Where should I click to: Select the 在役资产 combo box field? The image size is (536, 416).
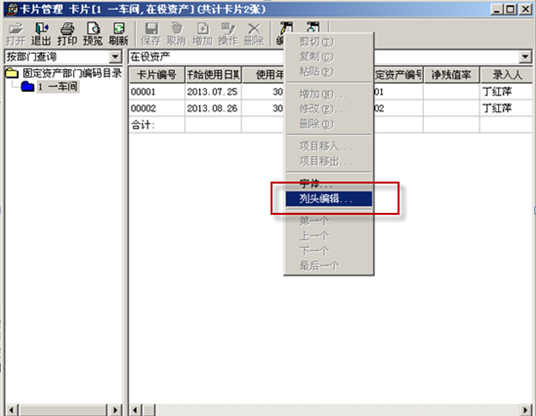click(330, 57)
